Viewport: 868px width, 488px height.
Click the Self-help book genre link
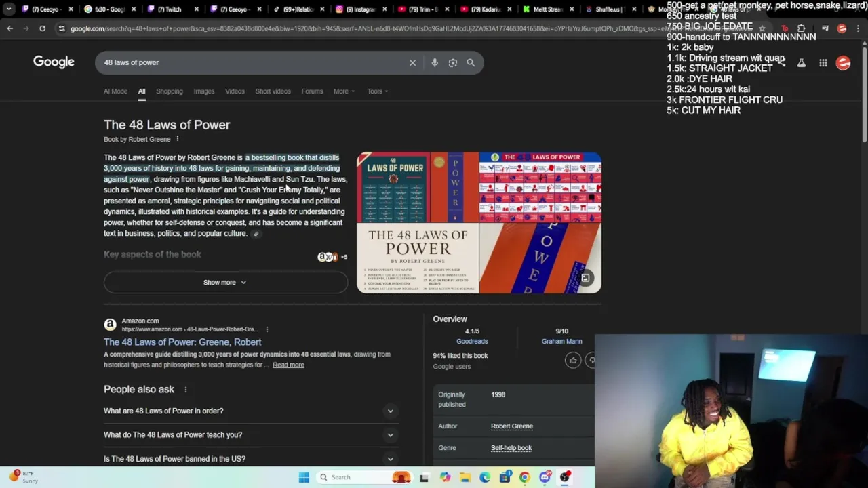point(511,448)
